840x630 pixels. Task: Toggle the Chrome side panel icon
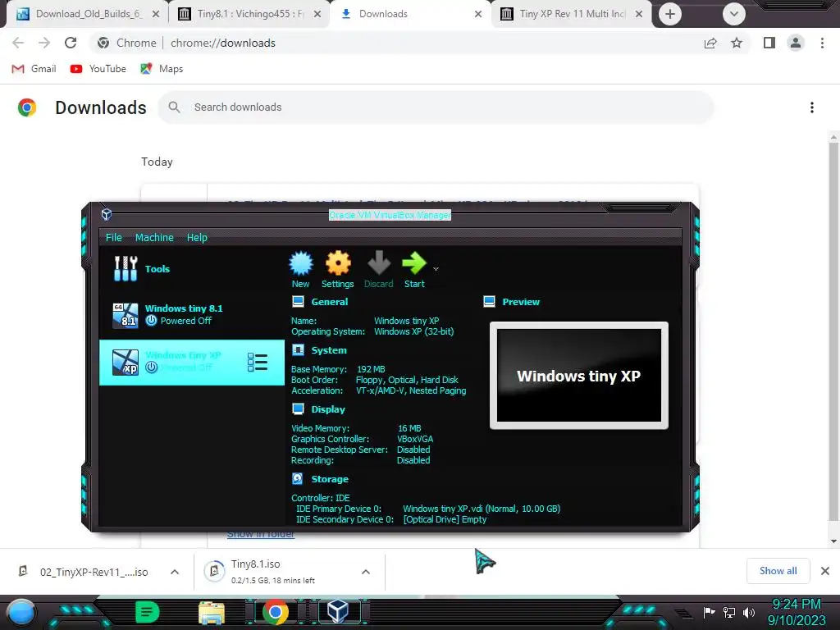pyautogui.click(x=769, y=43)
